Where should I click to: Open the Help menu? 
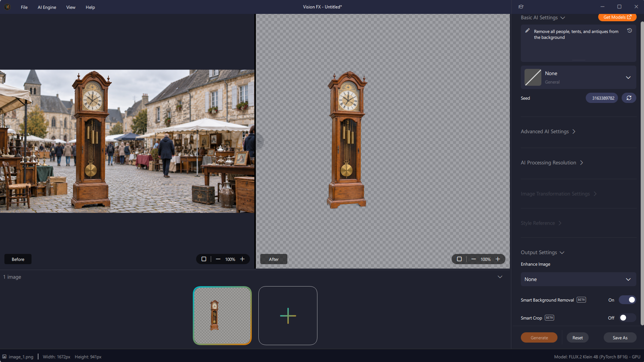click(90, 7)
